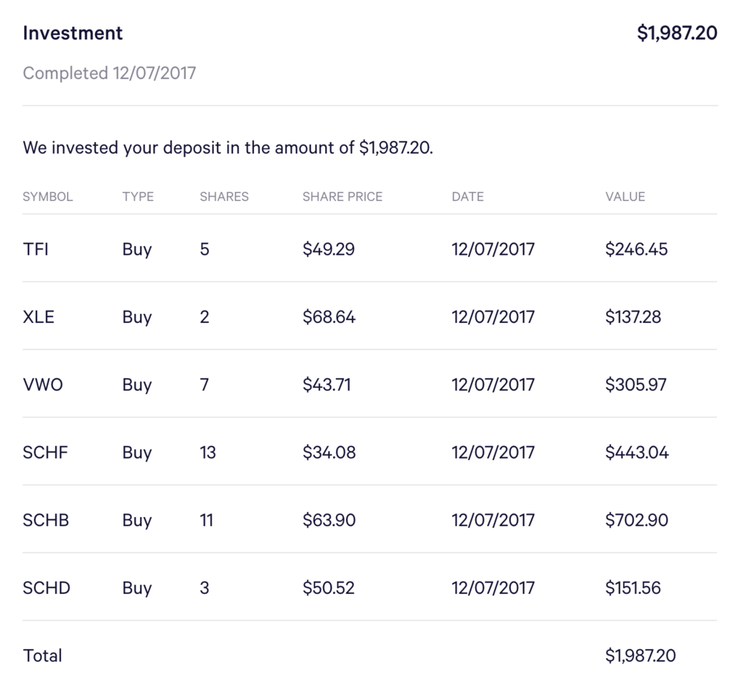
Task: Select the TFI symbol
Action: 36,249
